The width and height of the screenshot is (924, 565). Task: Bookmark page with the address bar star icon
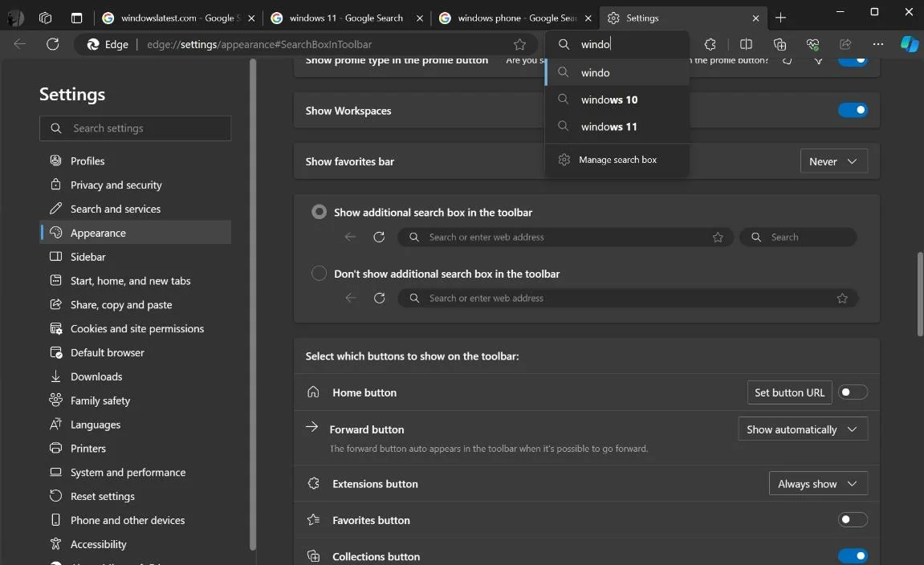519,44
